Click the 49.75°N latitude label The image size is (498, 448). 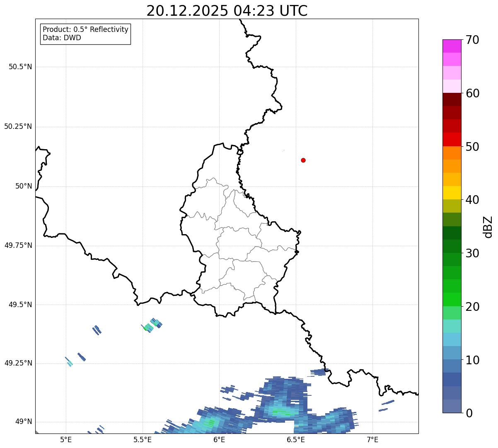[x=18, y=245]
